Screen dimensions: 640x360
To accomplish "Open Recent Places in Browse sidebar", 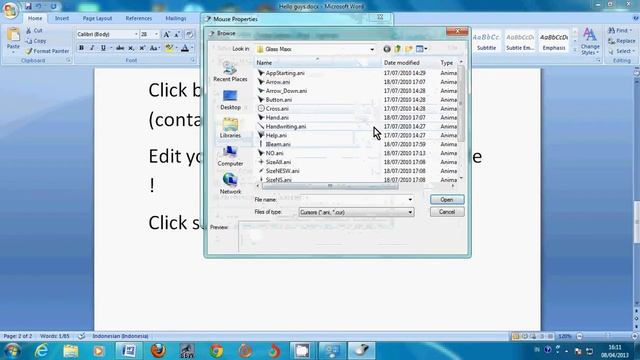I will tap(230, 72).
